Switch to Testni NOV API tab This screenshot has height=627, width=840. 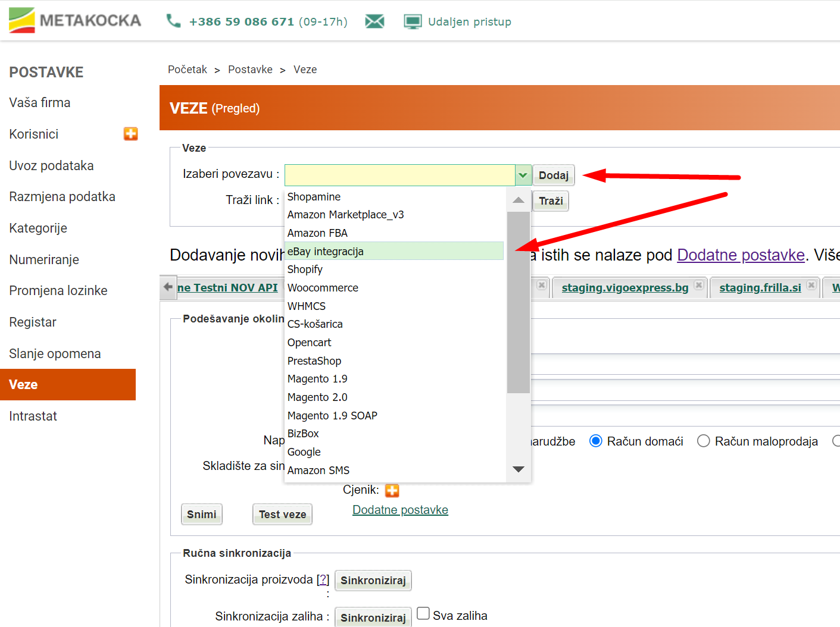227,287
